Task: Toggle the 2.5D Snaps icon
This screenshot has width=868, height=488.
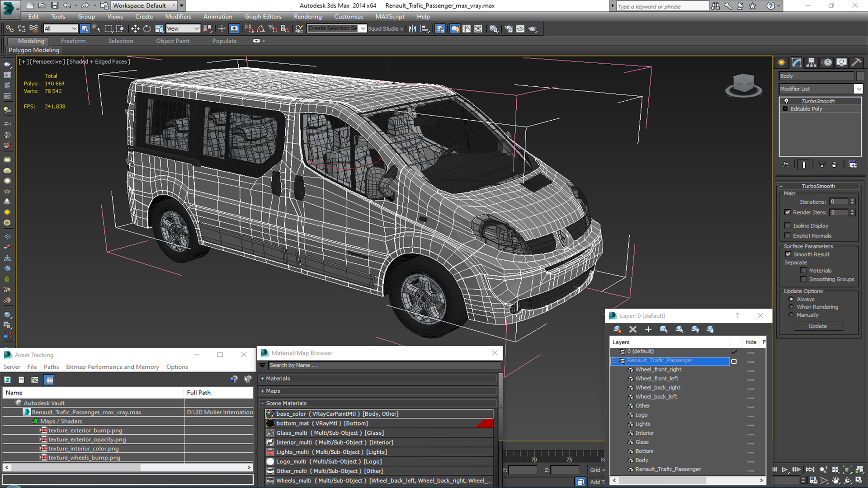Action: (x=249, y=28)
